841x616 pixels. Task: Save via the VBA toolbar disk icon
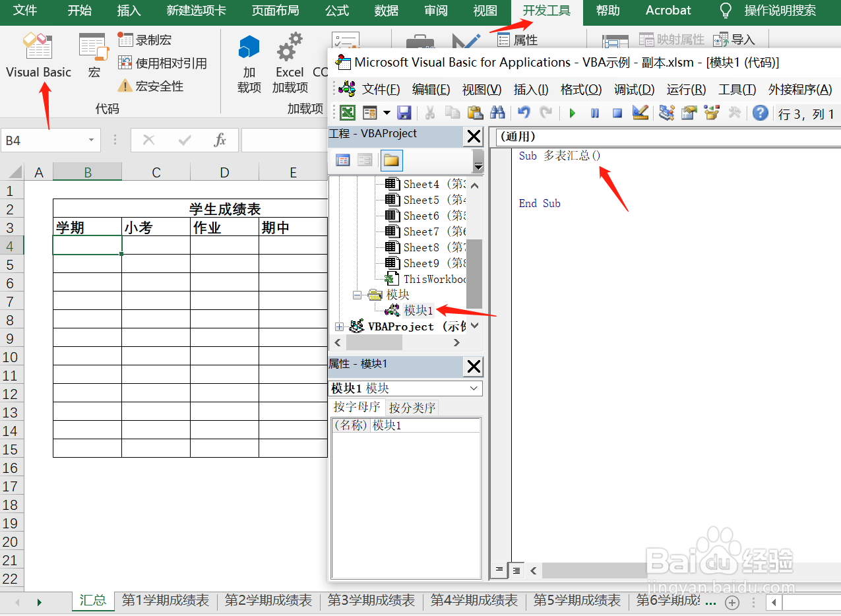point(404,113)
